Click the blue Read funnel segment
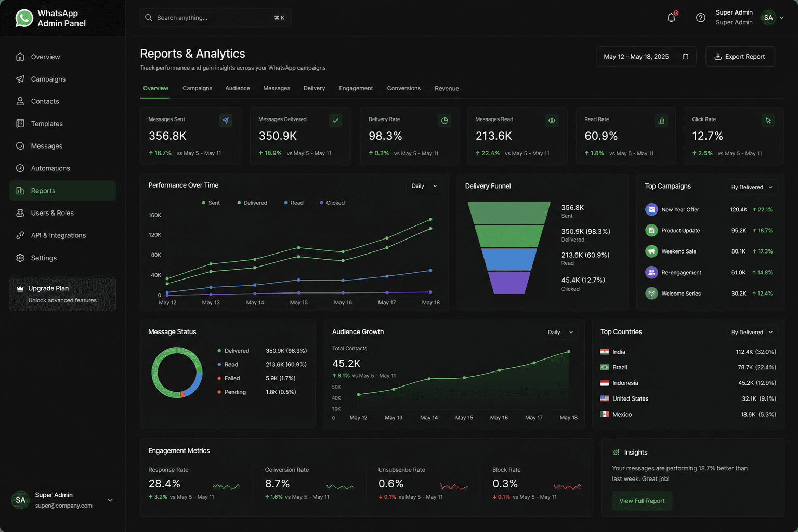The width and height of the screenshot is (798, 532). 509,259
